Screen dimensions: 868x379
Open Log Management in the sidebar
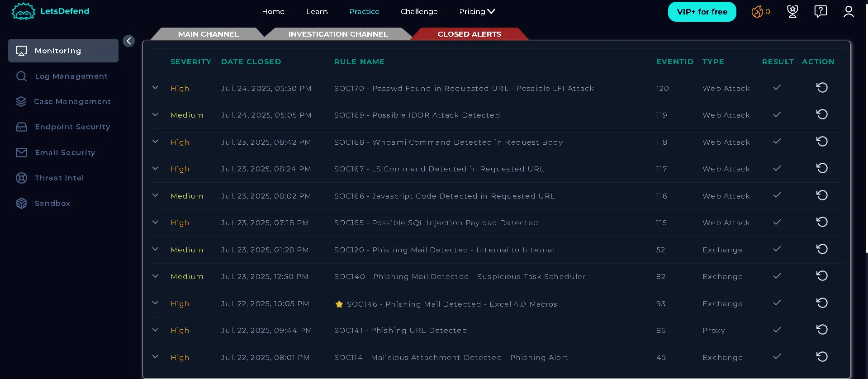(71, 76)
